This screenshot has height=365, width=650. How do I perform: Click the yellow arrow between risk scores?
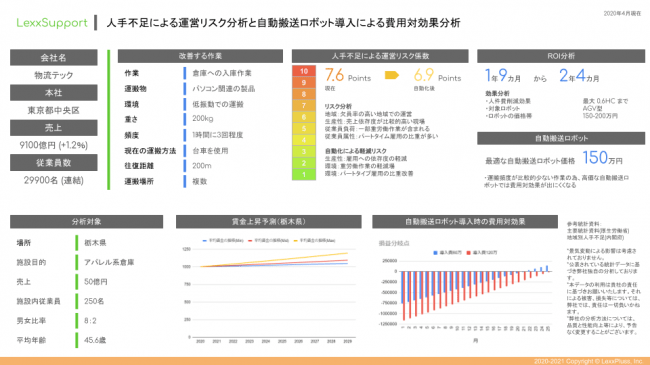392,75
